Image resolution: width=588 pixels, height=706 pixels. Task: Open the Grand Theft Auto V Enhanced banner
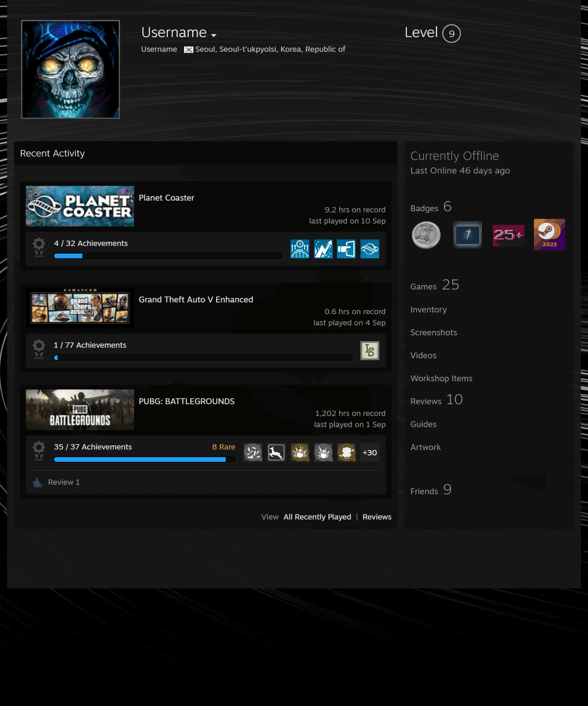[80, 308]
